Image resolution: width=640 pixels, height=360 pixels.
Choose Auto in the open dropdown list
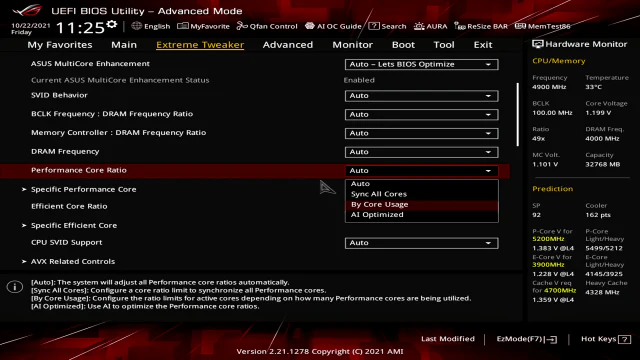point(422,184)
